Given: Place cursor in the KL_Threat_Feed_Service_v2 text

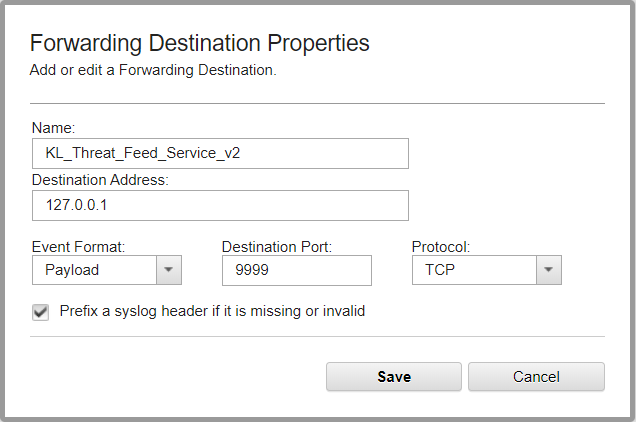Looking at the screenshot, I should tap(142, 153).
